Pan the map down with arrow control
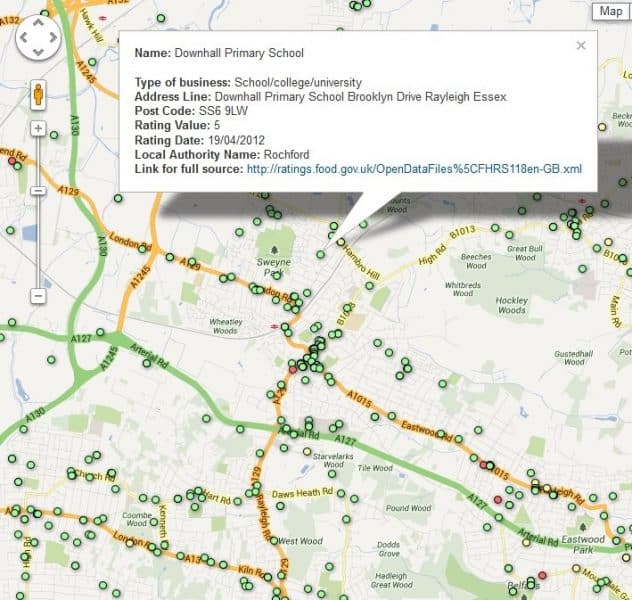Image resolution: width=632 pixels, height=600 pixels. click(x=38, y=53)
